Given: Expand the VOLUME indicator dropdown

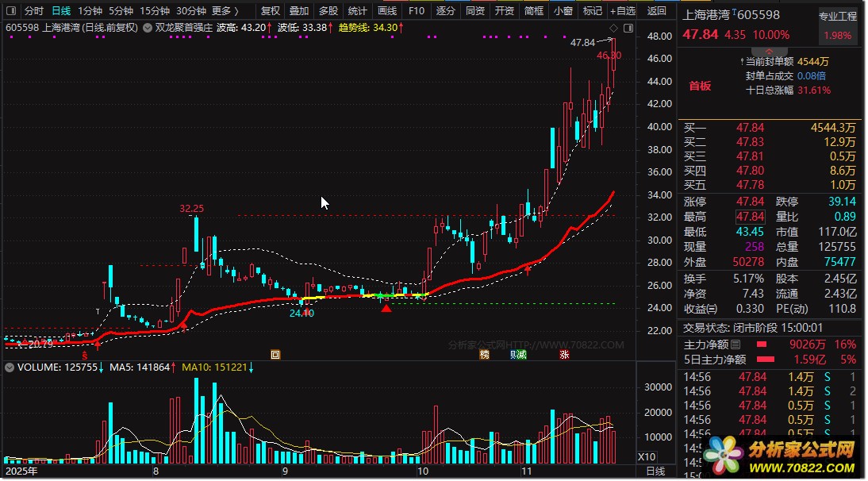Looking at the screenshot, I should tap(10, 367).
